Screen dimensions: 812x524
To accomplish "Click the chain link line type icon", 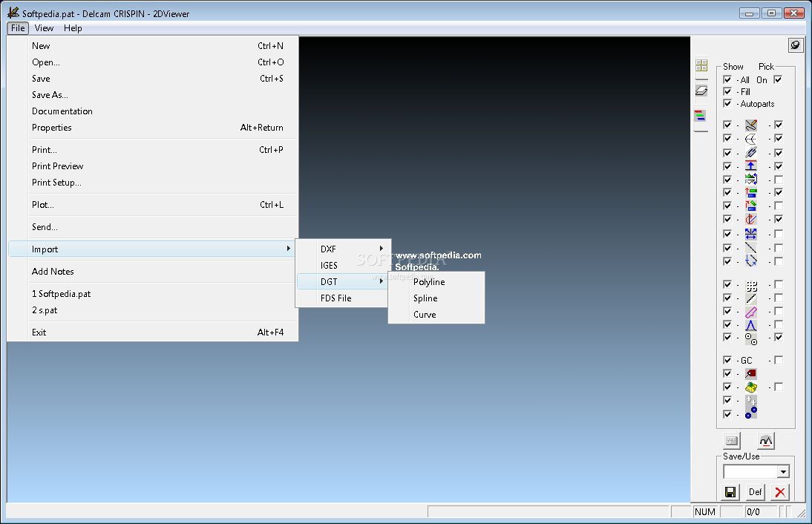I will [751, 152].
